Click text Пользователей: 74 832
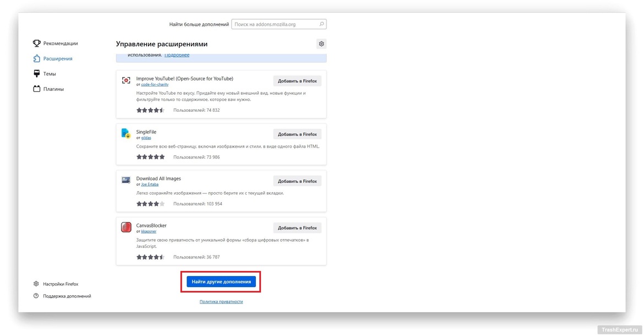Screen dimensions: 644x336 [197, 110]
